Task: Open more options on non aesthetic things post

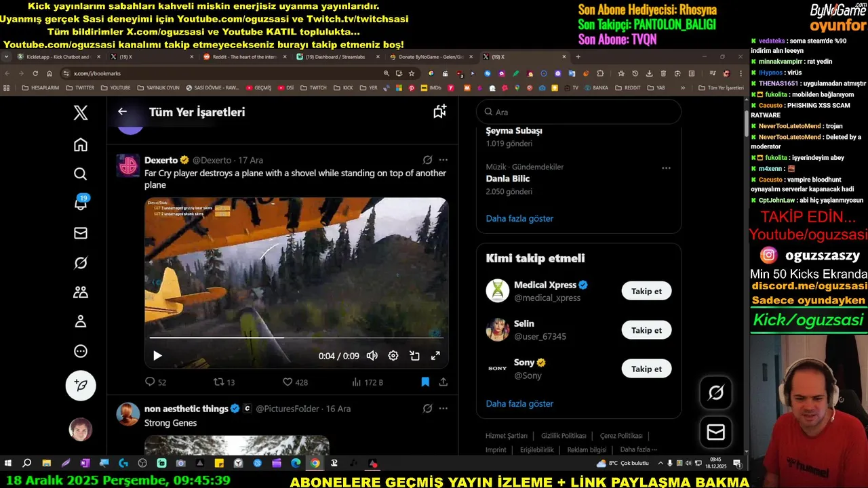Action: tap(443, 409)
